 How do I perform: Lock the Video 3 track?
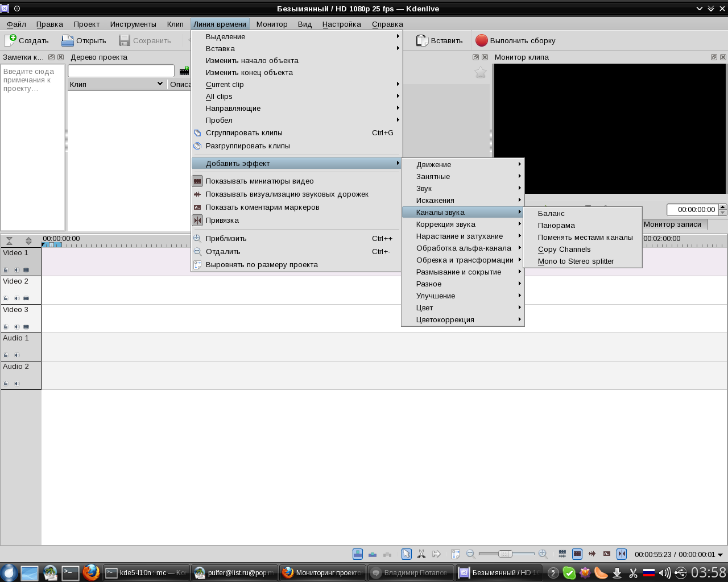[x=6, y=327]
